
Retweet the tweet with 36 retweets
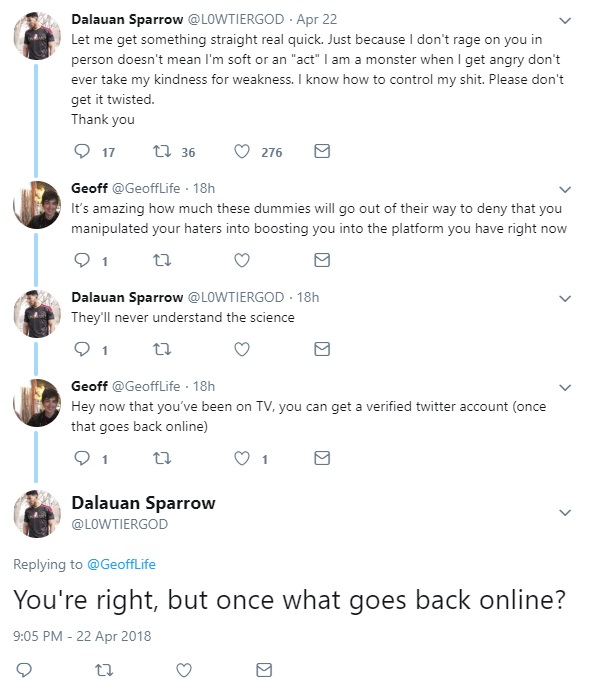point(162,152)
